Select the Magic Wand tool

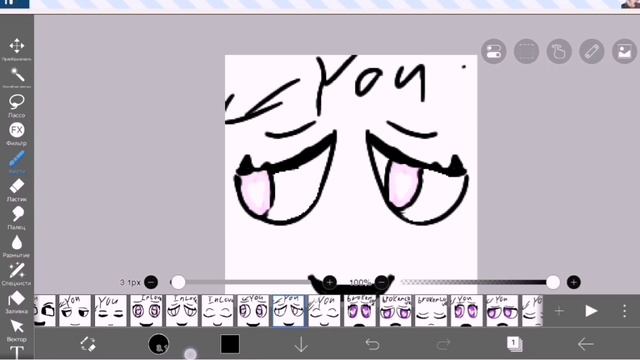coord(17,75)
